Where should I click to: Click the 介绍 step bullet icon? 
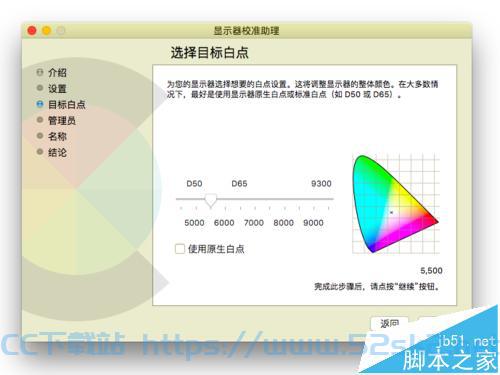pos(40,72)
